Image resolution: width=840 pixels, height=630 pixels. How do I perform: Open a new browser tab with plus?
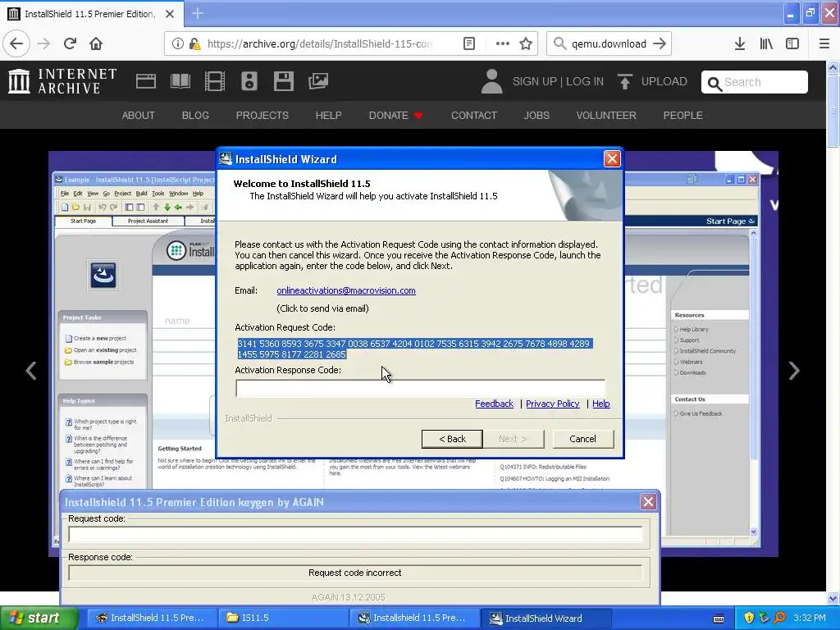pos(197,13)
